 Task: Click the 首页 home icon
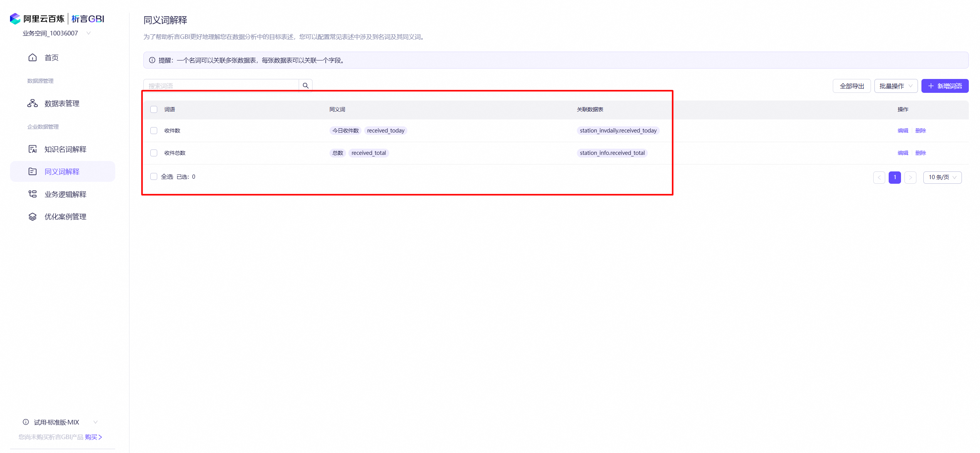(x=32, y=57)
